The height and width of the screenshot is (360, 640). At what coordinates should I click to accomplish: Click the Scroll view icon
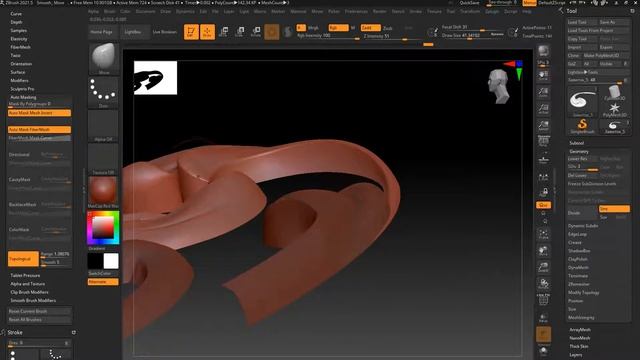pos(543,76)
